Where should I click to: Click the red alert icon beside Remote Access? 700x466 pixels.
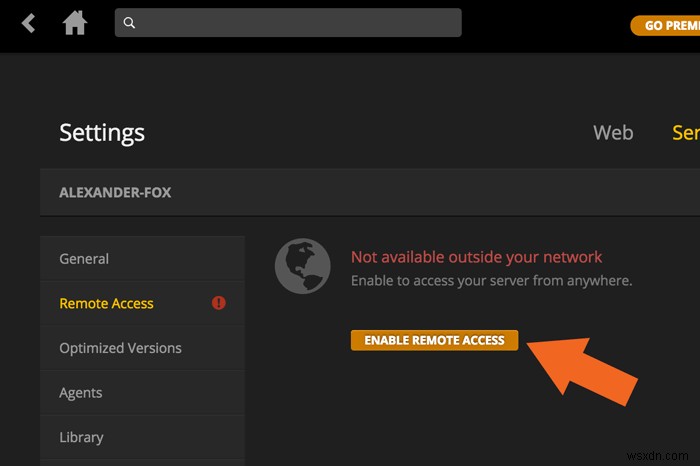[x=219, y=303]
